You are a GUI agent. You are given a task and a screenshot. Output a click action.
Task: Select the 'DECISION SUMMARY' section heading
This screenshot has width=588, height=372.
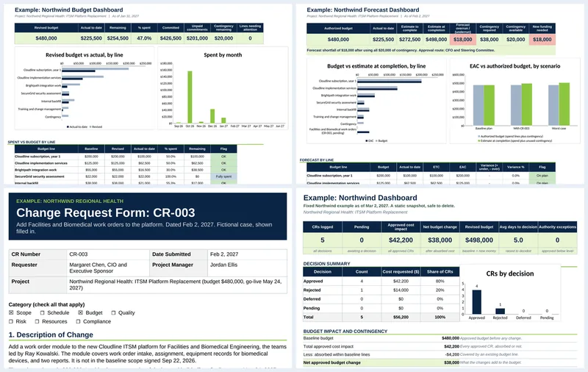tap(326, 264)
